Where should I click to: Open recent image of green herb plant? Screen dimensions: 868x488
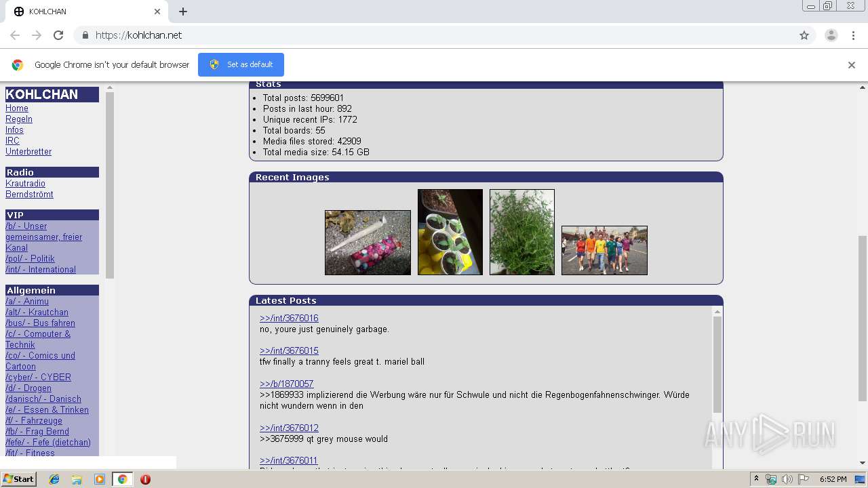[522, 232]
